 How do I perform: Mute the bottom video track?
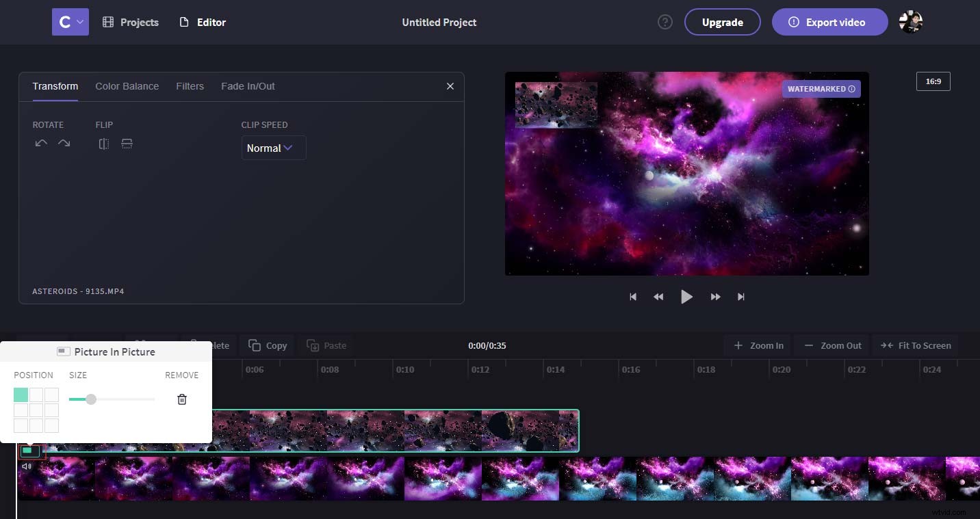tap(27, 466)
